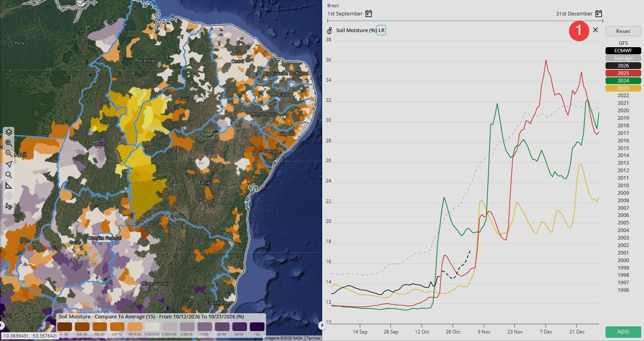Open the Termos link on the map
Image resolution: width=644 pixels, height=341 pixels.
(313, 338)
